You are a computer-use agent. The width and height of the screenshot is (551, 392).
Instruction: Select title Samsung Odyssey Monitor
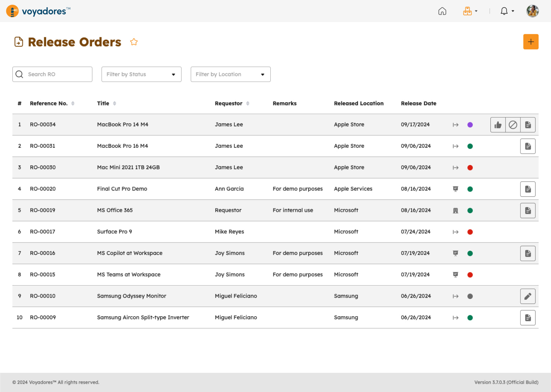click(132, 296)
